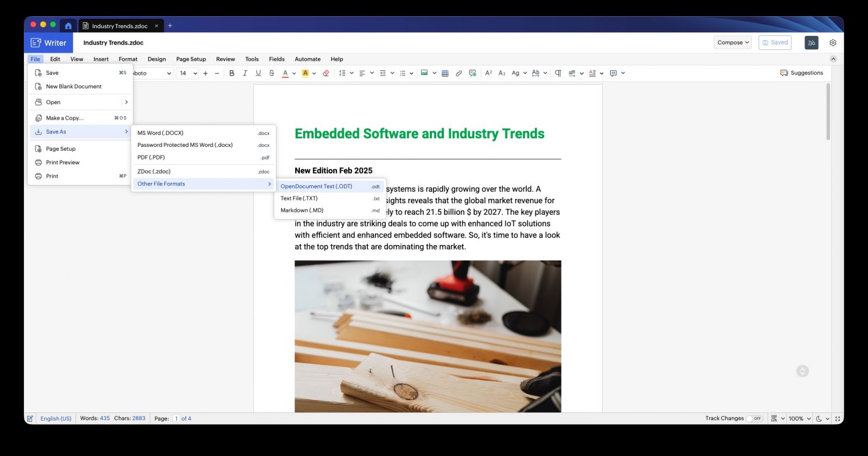
Task: Choose Print Preview in File menu
Action: [x=80, y=163]
